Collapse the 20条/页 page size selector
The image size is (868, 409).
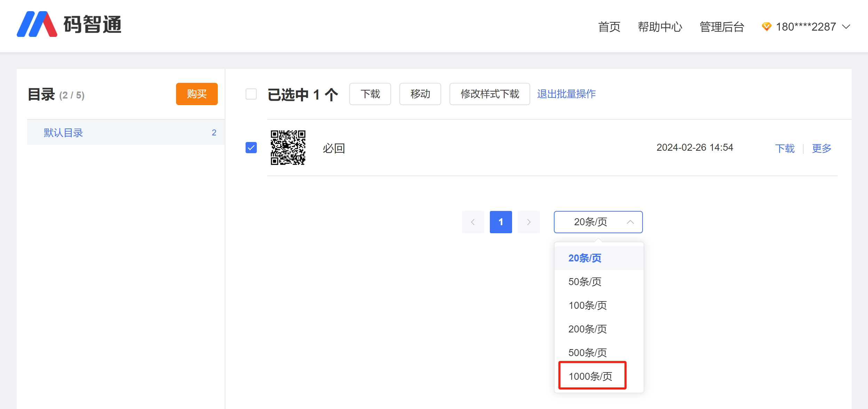click(598, 222)
